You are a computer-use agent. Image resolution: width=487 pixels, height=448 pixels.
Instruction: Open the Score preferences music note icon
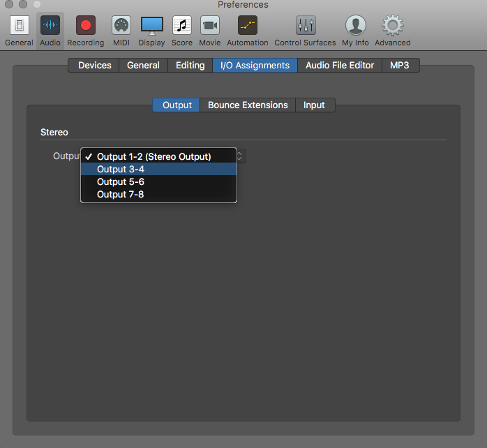pos(182,25)
